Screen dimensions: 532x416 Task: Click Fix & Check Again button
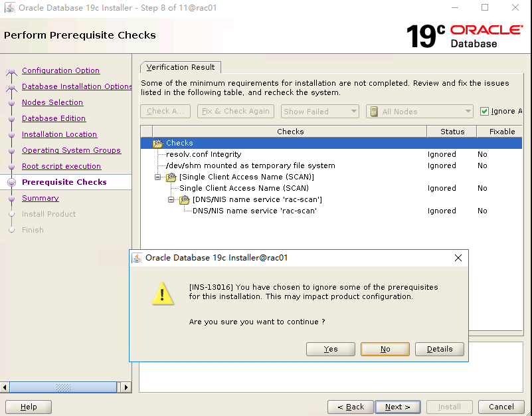pyautogui.click(x=236, y=112)
